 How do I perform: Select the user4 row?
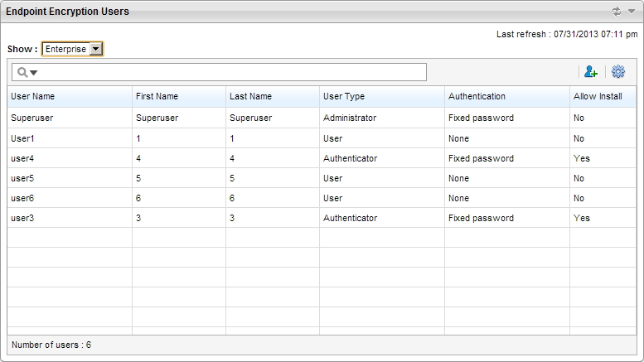pyautogui.click(x=22, y=158)
